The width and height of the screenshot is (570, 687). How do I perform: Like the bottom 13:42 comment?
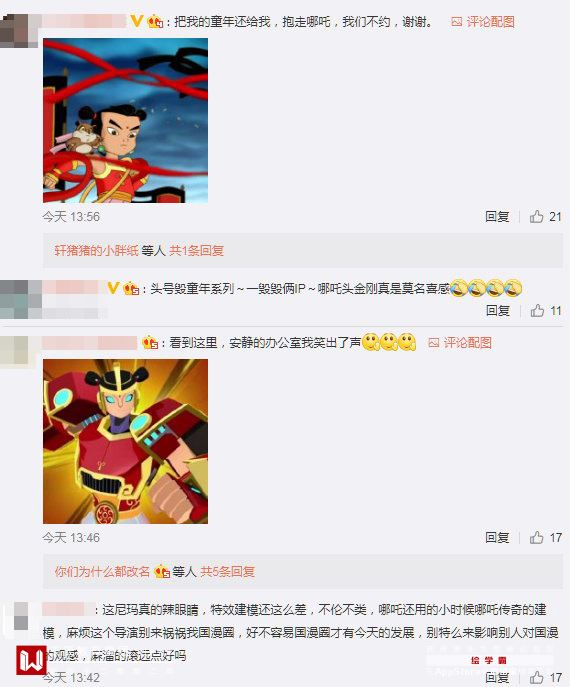545,677
